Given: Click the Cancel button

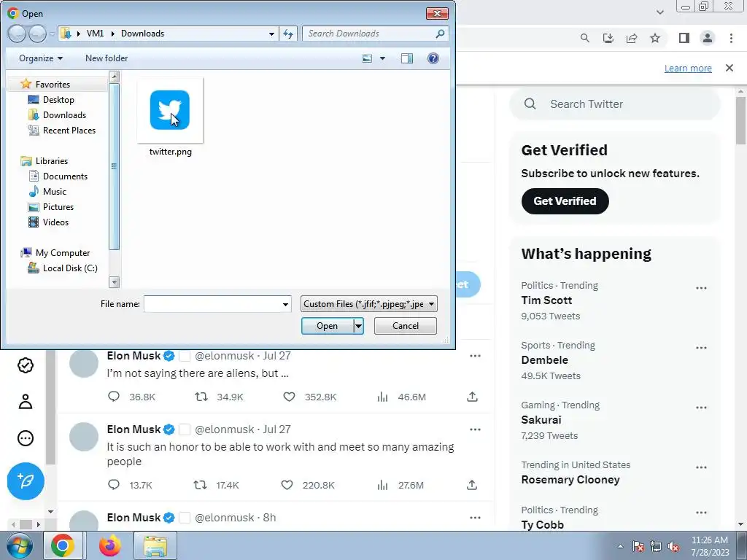Looking at the screenshot, I should (406, 326).
